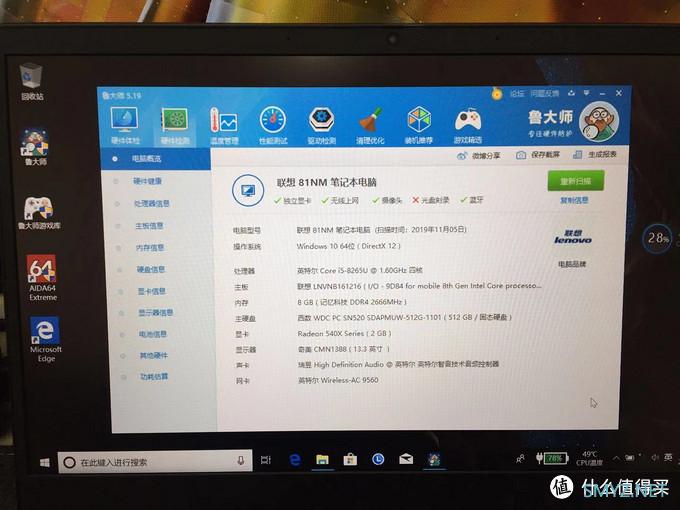Image resolution: width=680 pixels, height=510 pixels.
Task: Click the volume icon in system tray
Action: (x=655, y=458)
